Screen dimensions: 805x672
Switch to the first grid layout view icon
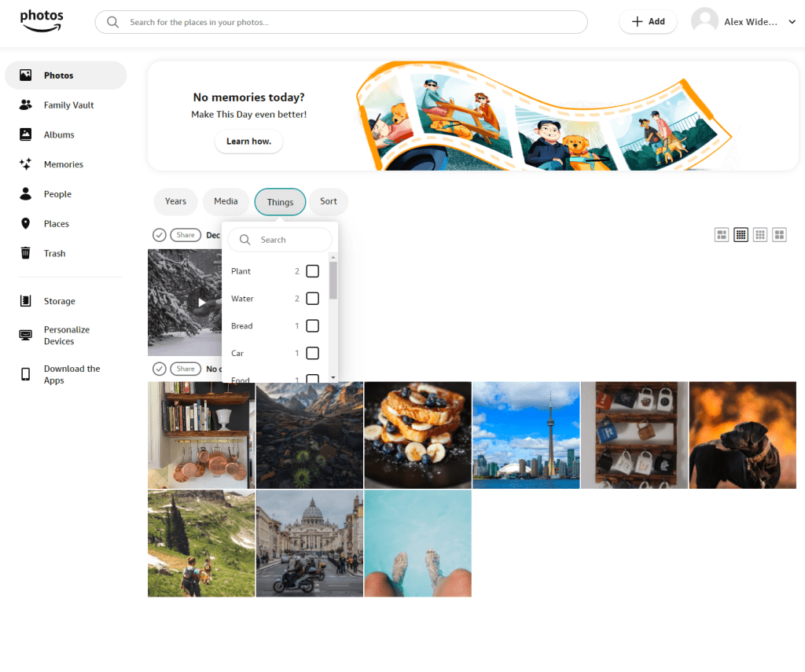tap(722, 234)
